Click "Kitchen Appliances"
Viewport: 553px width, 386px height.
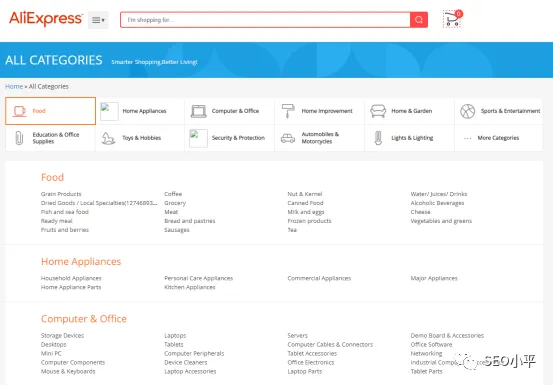190,287
